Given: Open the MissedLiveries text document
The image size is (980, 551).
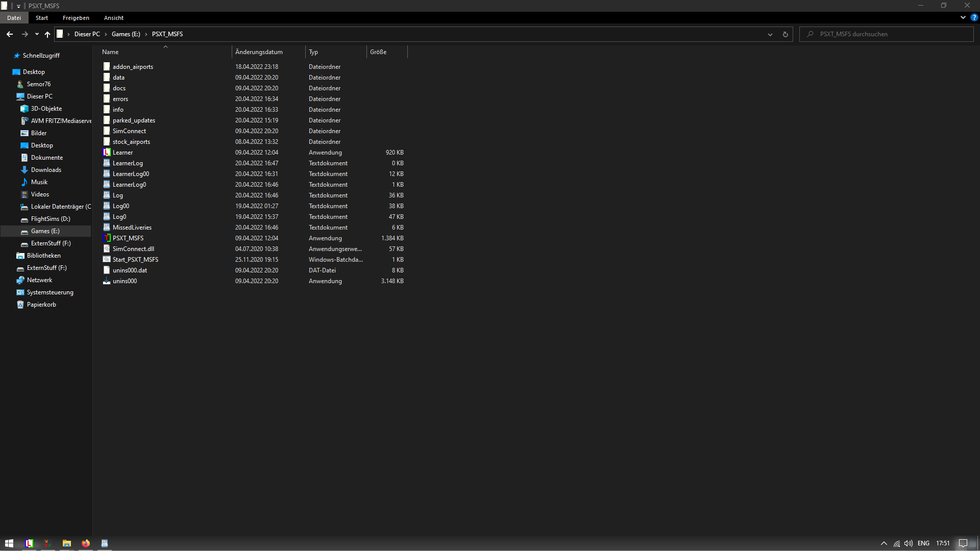Looking at the screenshot, I should (133, 227).
